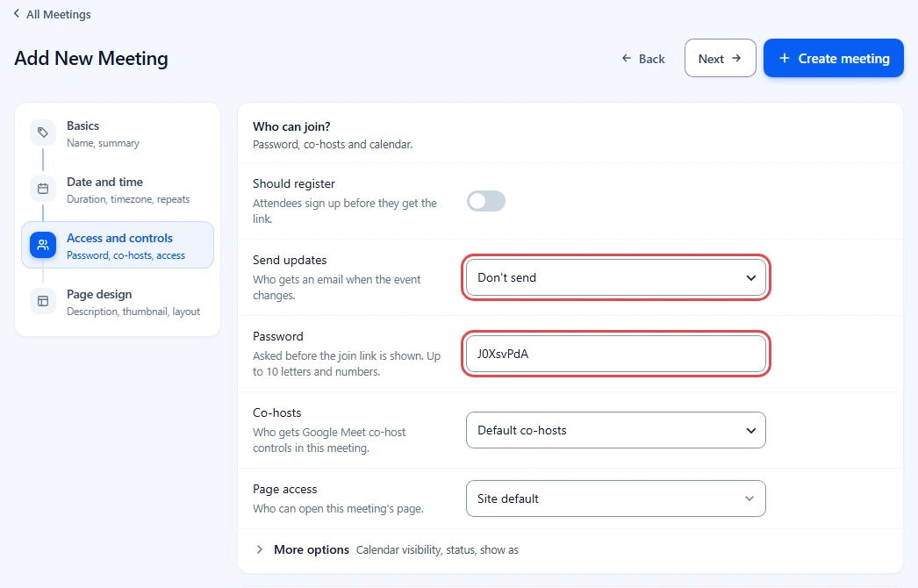Click the Page access label
Image resolution: width=918 pixels, height=588 pixels.
coord(284,489)
